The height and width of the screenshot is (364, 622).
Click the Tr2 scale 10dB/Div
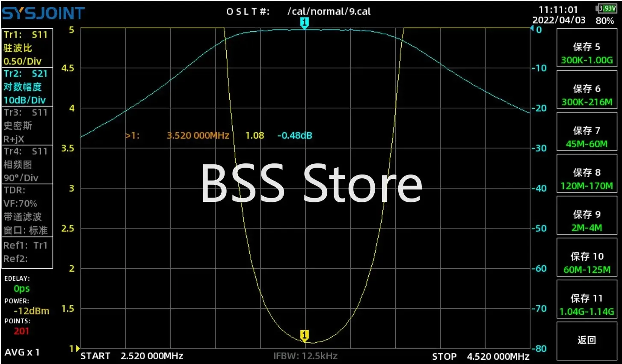point(24,100)
